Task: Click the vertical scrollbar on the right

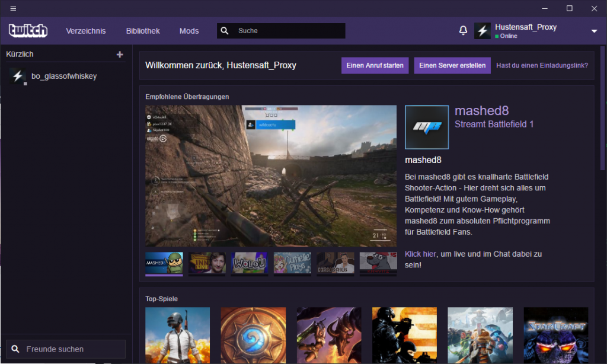Action: (x=602, y=108)
